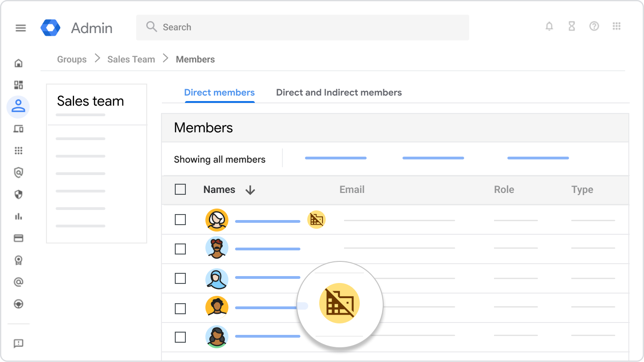Check the first member row checkbox
Image resolution: width=644 pixels, height=362 pixels.
click(180, 220)
